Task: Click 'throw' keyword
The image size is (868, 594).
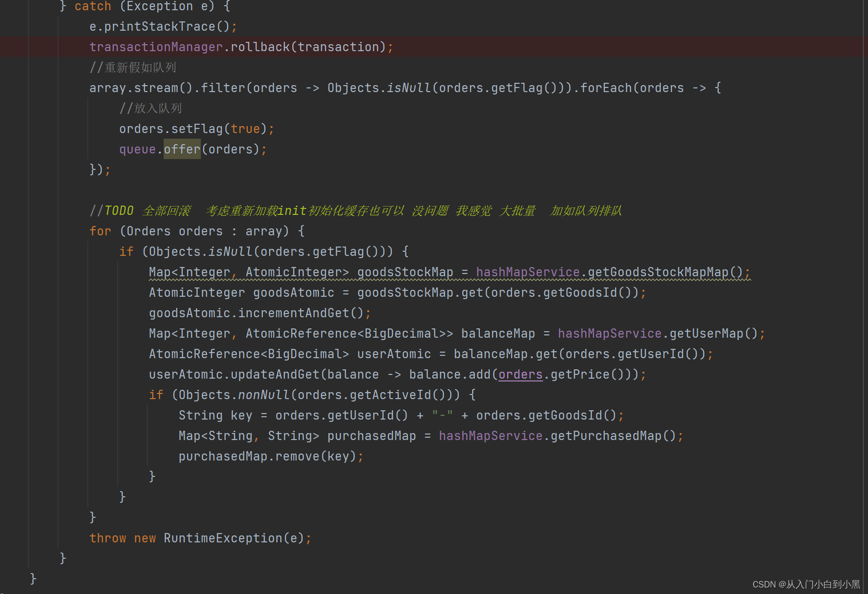Action: click(107, 538)
